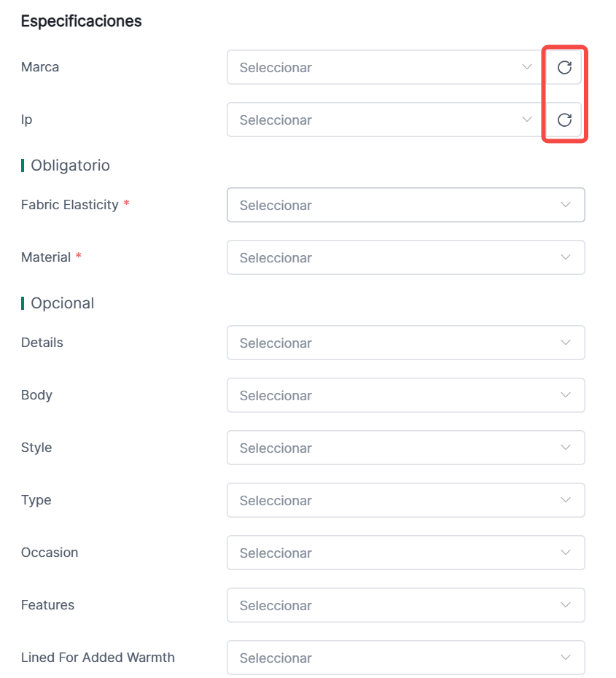Click the chevron arrow in Details field
Image resolution: width=616 pixels, height=678 pixels.
point(566,343)
